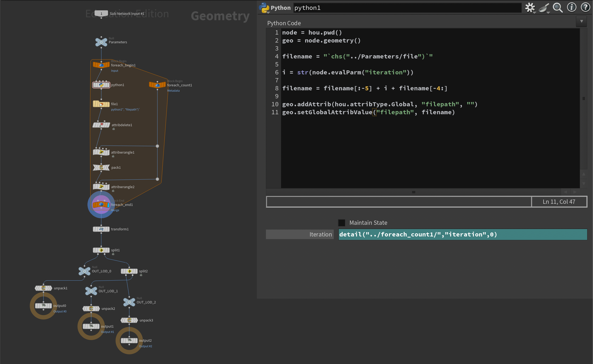Screen dimensions: 593x364
Task: Select the pack1 node icon
Action: coord(101,168)
